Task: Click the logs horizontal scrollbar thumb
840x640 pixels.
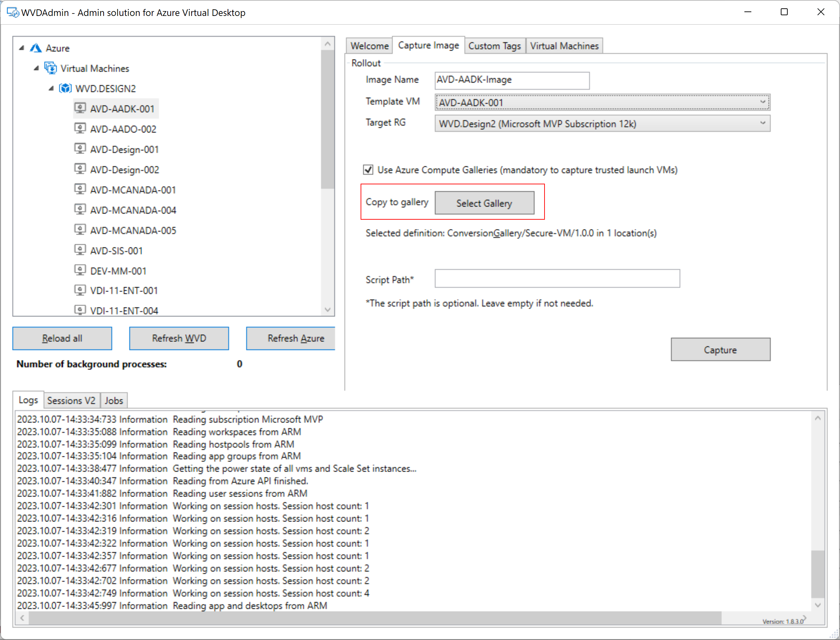Action: 375,617
